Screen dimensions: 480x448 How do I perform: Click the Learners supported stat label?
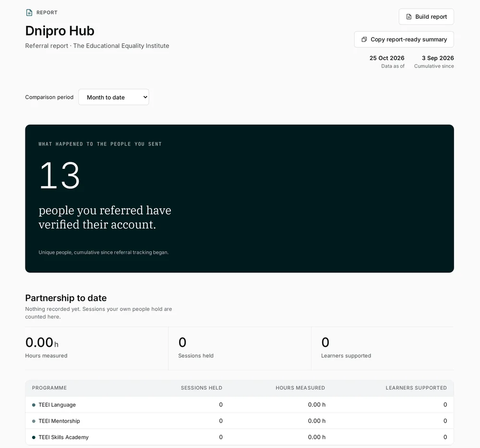pyautogui.click(x=346, y=355)
